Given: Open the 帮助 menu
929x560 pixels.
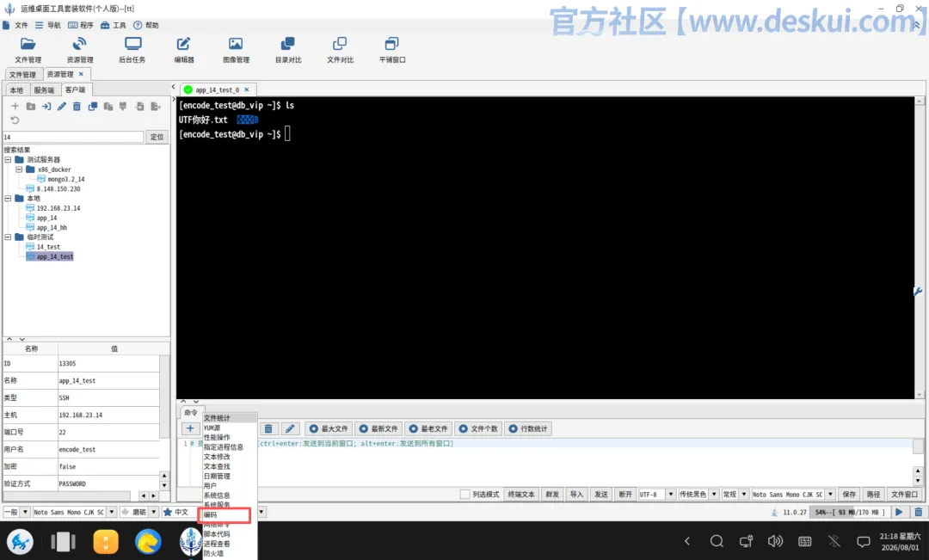Looking at the screenshot, I should (x=145, y=25).
